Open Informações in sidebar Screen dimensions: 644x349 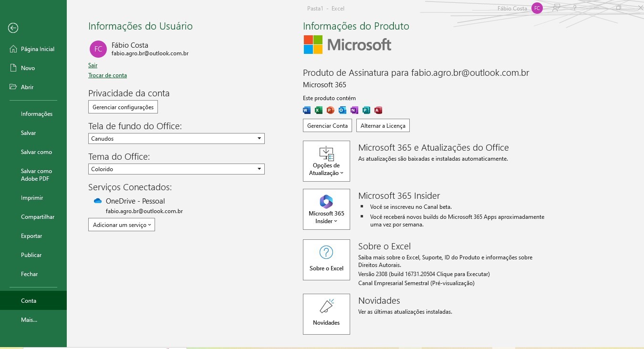coord(33,114)
